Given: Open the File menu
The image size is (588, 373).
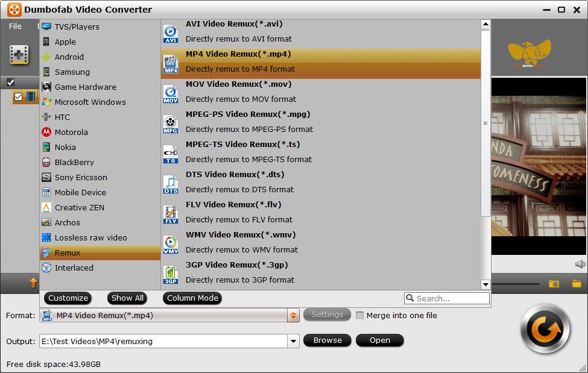Looking at the screenshot, I should click(x=15, y=27).
